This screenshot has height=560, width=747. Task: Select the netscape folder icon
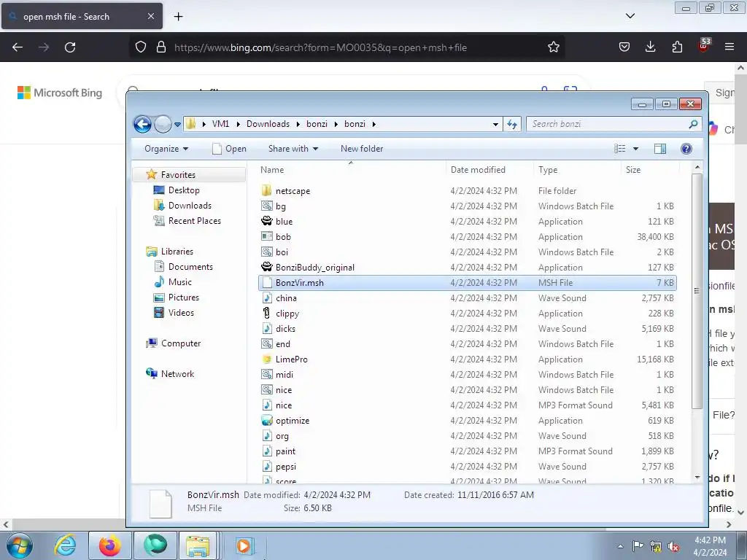click(x=267, y=190)
